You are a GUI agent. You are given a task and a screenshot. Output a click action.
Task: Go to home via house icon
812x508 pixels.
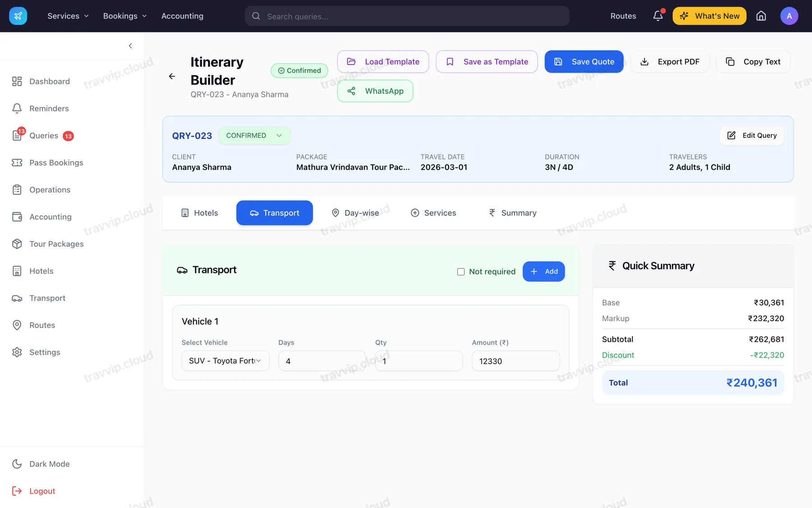point(761,16)
